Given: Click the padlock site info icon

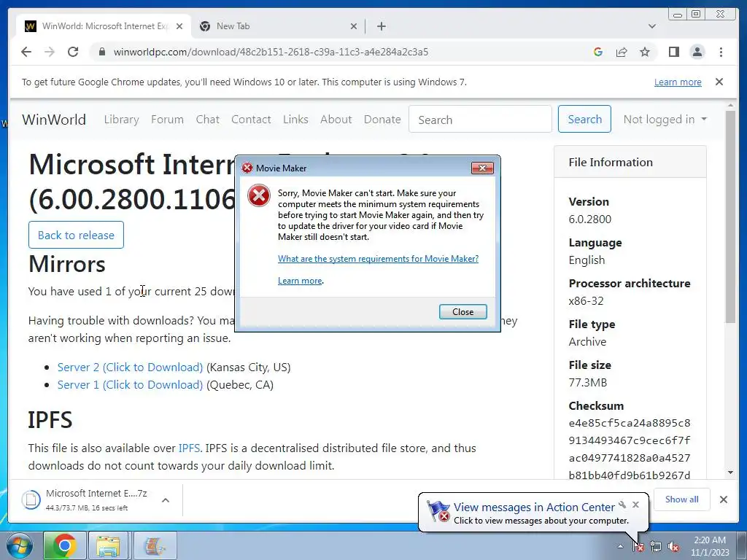Looking at the screenshot, I should pos(101,52).
